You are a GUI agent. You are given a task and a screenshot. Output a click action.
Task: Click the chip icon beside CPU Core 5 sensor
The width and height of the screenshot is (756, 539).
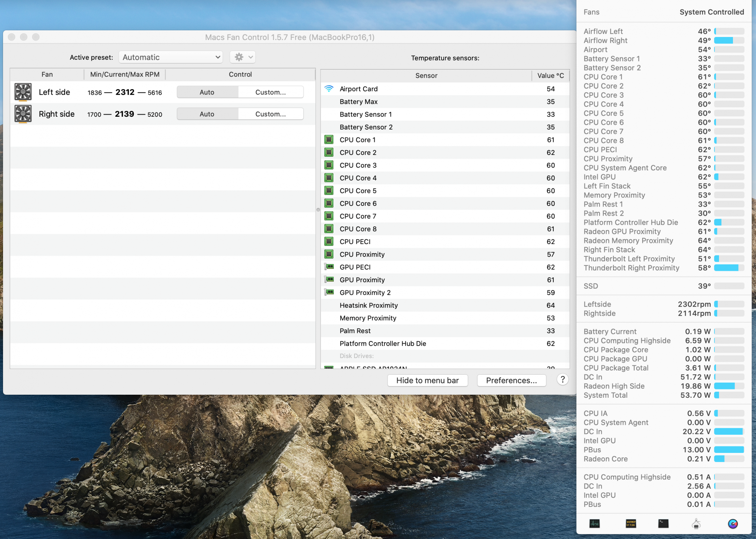329,191
